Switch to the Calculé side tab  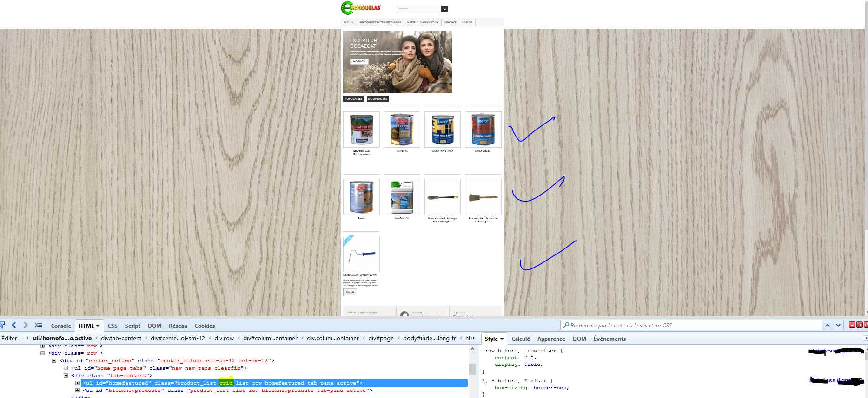[x=521, y=339]
